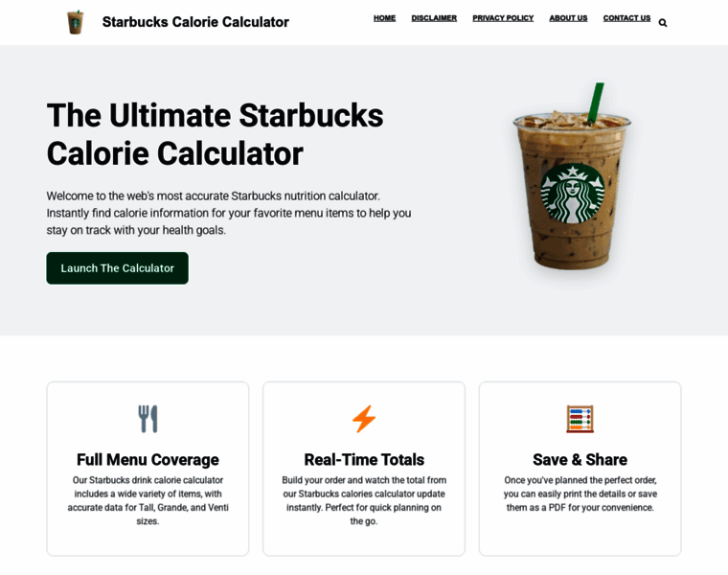
Task: Click the welcome paragraph under the headline
Action: coord(229,213)
